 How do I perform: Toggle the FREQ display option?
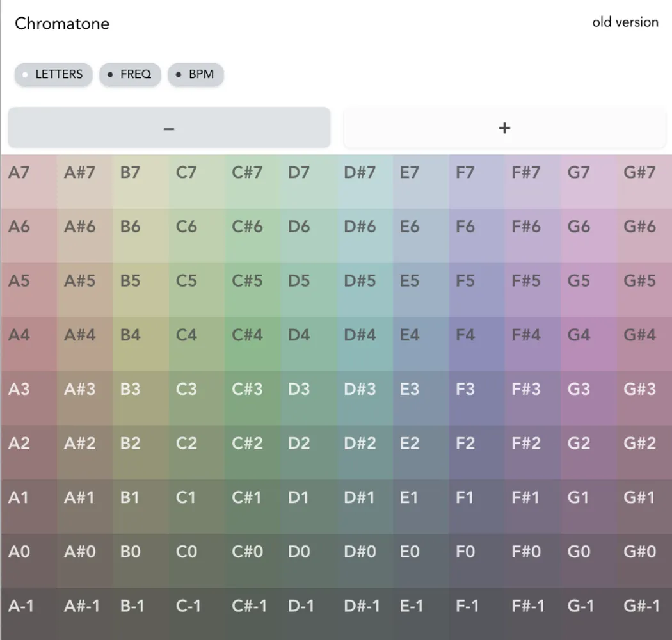pyautogui.click(x=130, y=74)
